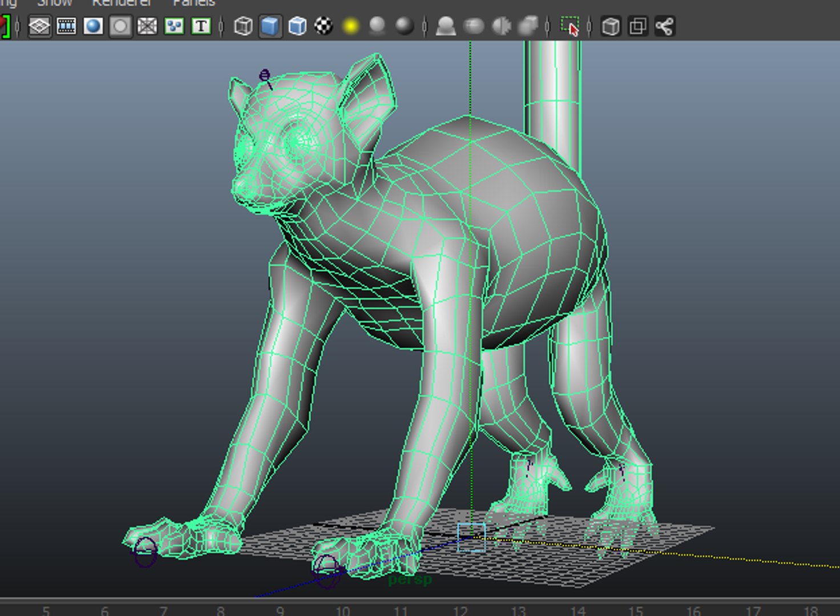Open the Renderer panel menu

point(122,3)
